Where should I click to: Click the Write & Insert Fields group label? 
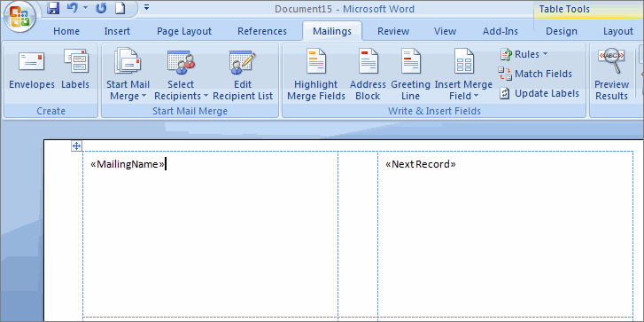(x=434, y=111)
